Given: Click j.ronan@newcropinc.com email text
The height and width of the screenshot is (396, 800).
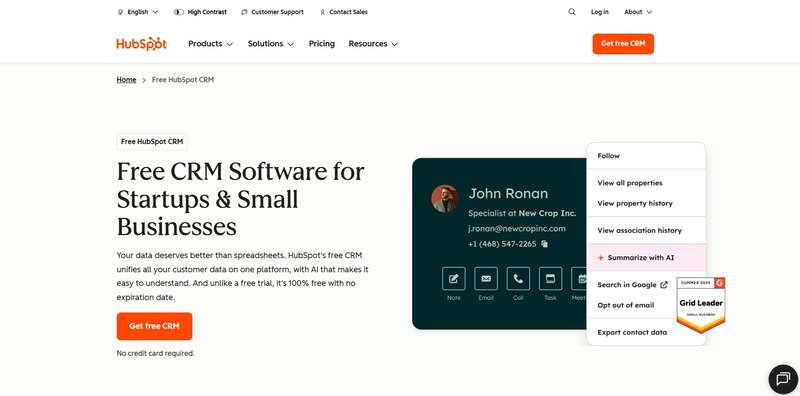Looking at the screenshot, I should pyautogui.click(x=517, y=229).
